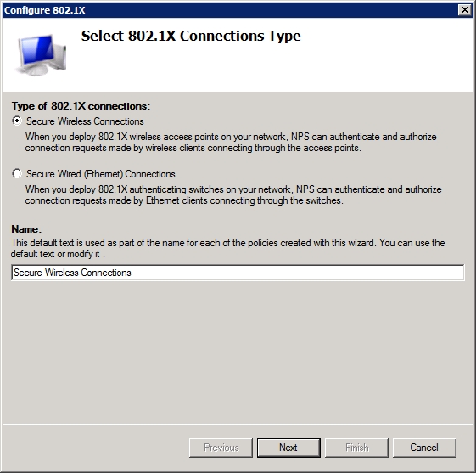Advance the wizard with Next

click(288, 448)
